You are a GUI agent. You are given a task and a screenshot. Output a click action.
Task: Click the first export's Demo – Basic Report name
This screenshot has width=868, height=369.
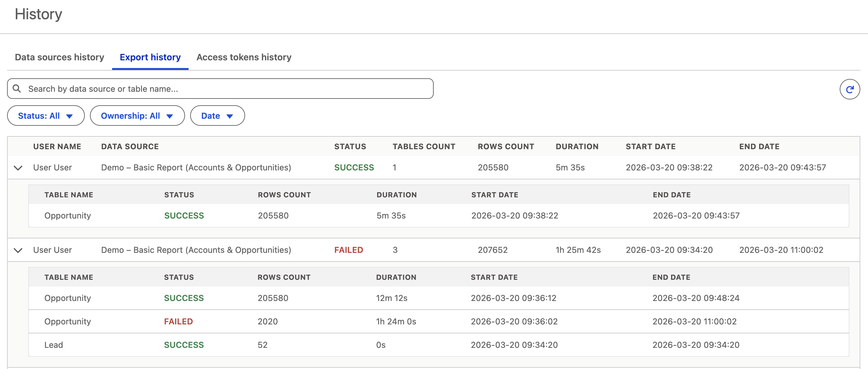[196, 168]
